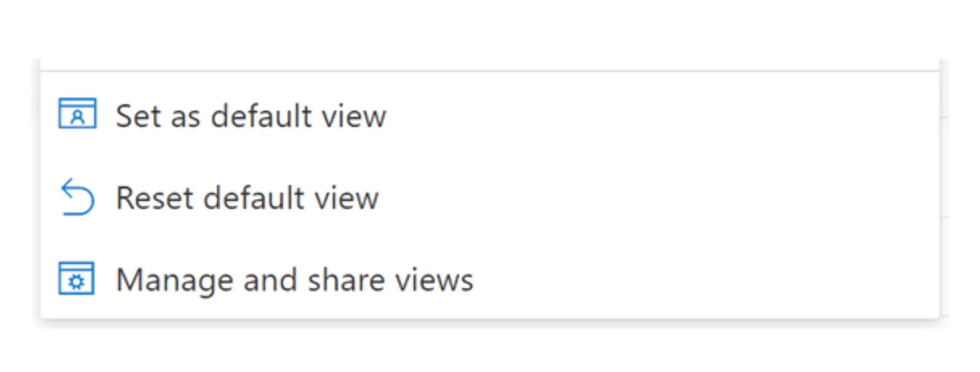Make the current view the default
This screenshot has width=980, height=372.
point(490,115)
